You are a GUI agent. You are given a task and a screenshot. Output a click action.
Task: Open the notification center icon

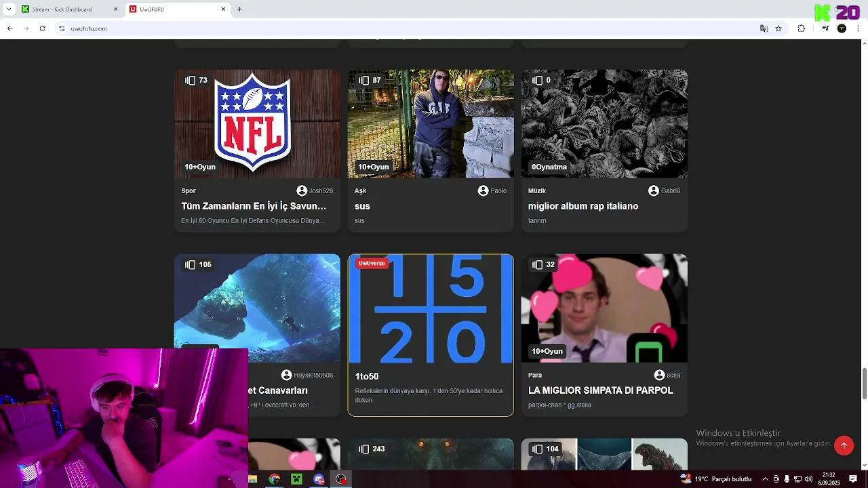(x=853, y=479)
